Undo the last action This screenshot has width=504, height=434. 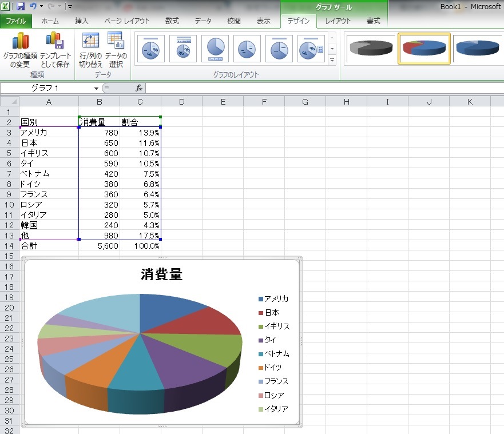coord(33,6)
